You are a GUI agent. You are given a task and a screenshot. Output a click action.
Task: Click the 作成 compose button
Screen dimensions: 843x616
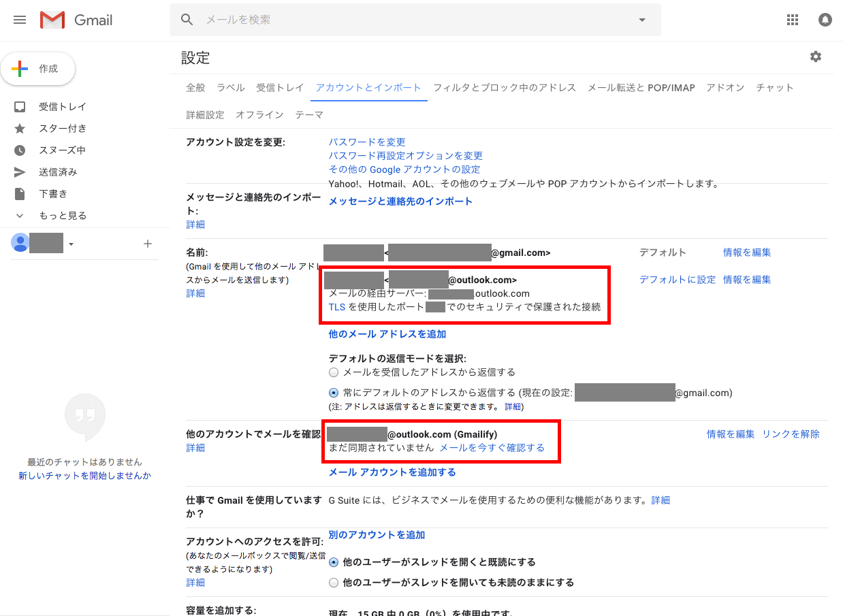click(x=38, y=69)
